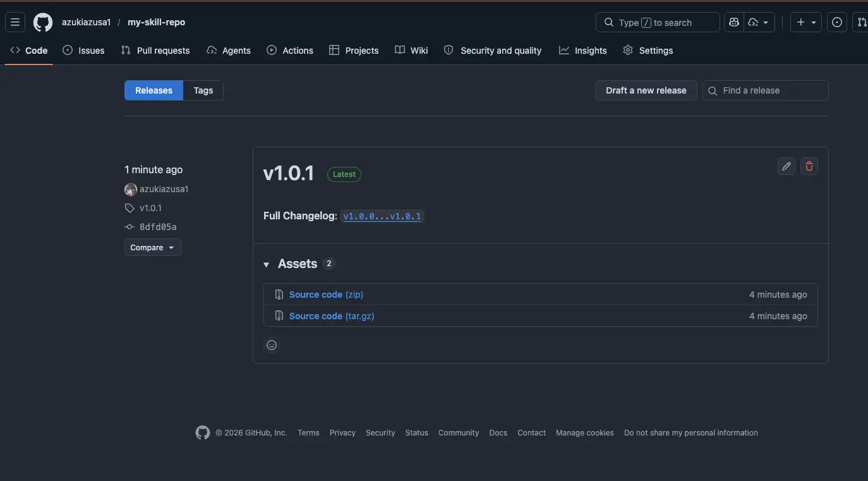Click "4 minutes ago" on the tar.gz row
The width and height of the screenshot is (868, 481).
pos(778,316)
